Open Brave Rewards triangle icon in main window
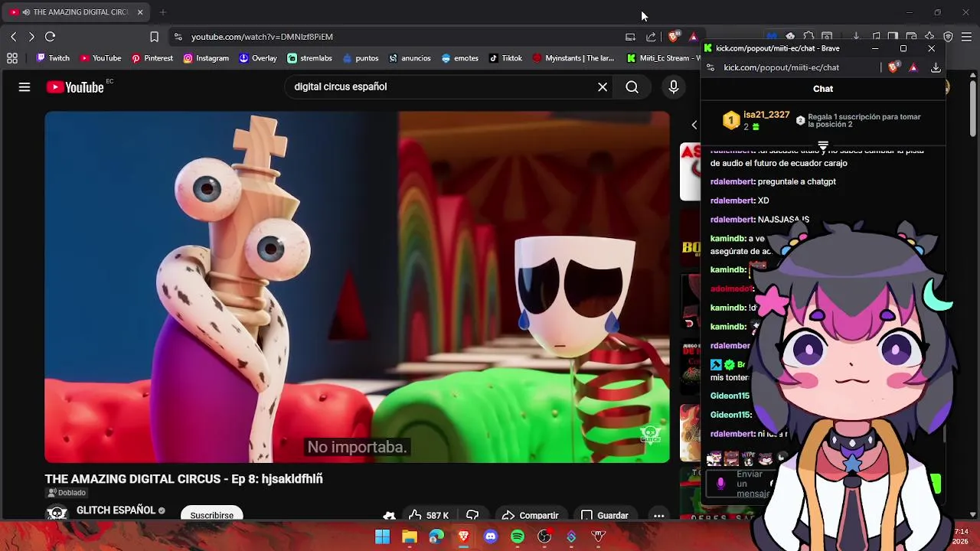The width and height of the screenshot is (980, 551). tap(693, 37)
